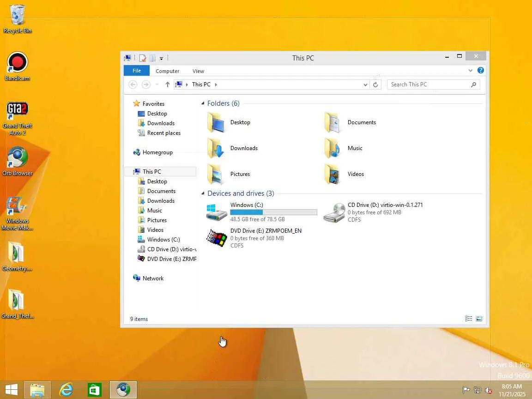Select Windows Movie Maker desktop icon
The width and height of the screenshot is (532, 399).
point(17,214)
